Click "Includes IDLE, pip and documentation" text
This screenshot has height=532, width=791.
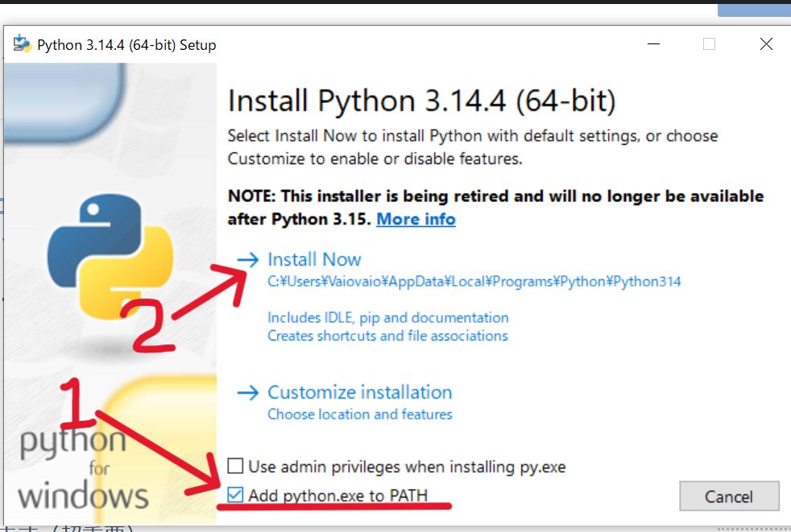tap(387, 318)
